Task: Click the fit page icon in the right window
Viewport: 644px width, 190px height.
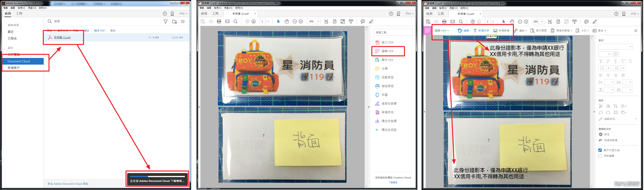Action: tap(558, 21)
